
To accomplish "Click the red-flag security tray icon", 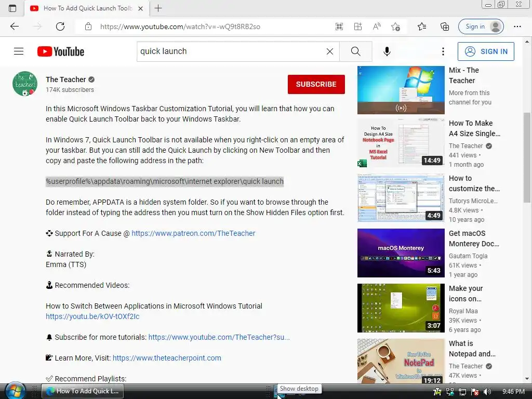I will click(475, 392).
